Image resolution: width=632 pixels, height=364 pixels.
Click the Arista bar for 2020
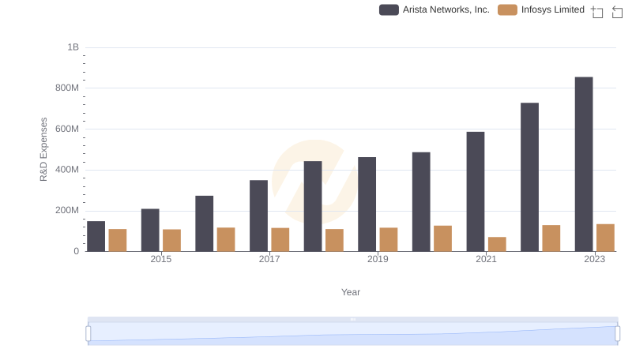[x=421, y=201]
